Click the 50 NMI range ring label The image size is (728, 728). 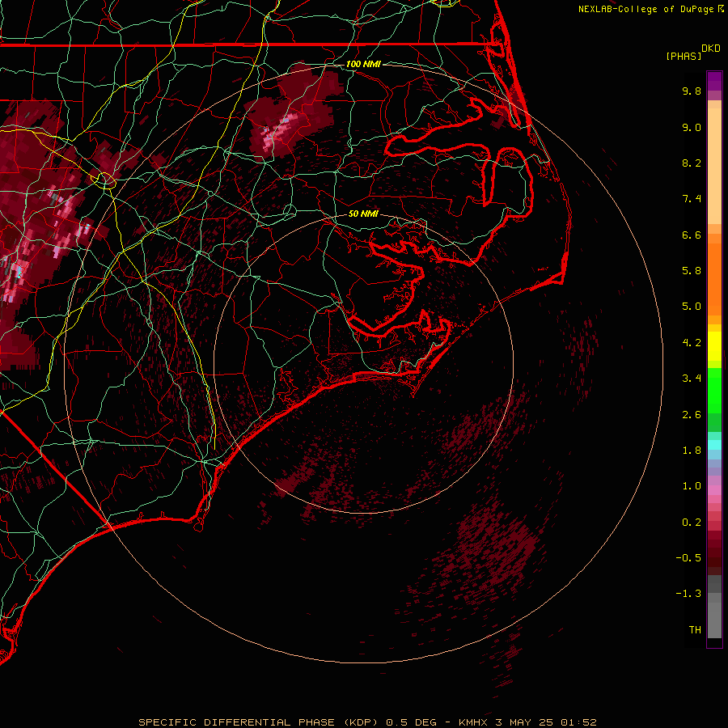[x=363, y=214]
